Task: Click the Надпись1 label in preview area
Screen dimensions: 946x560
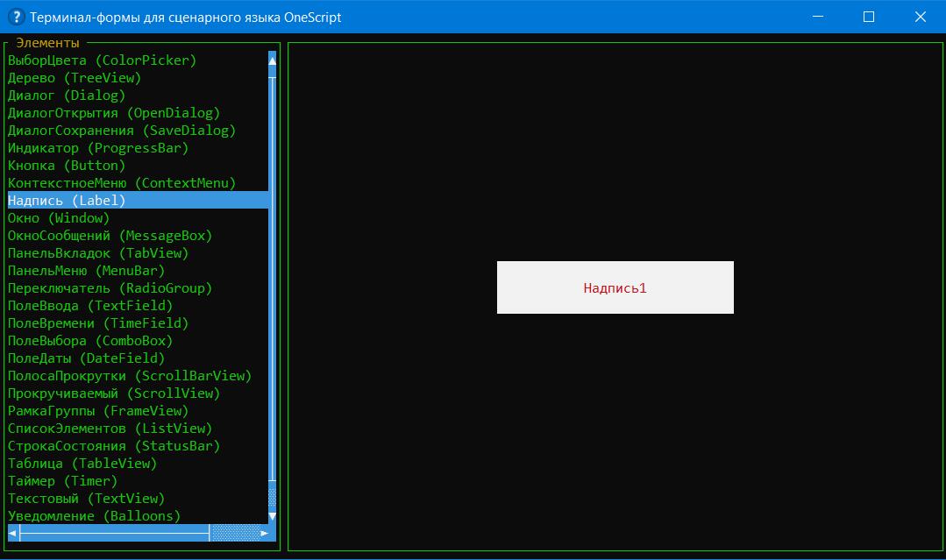Action: tap(615, 287)
